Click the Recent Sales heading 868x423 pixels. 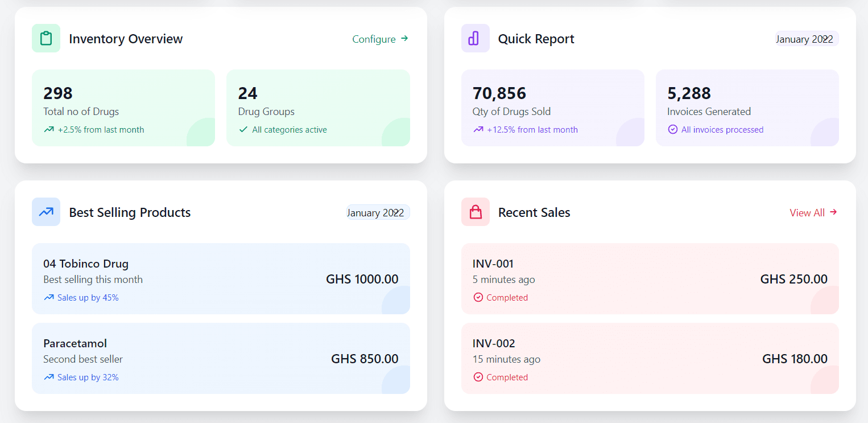[x=534, y=212]
